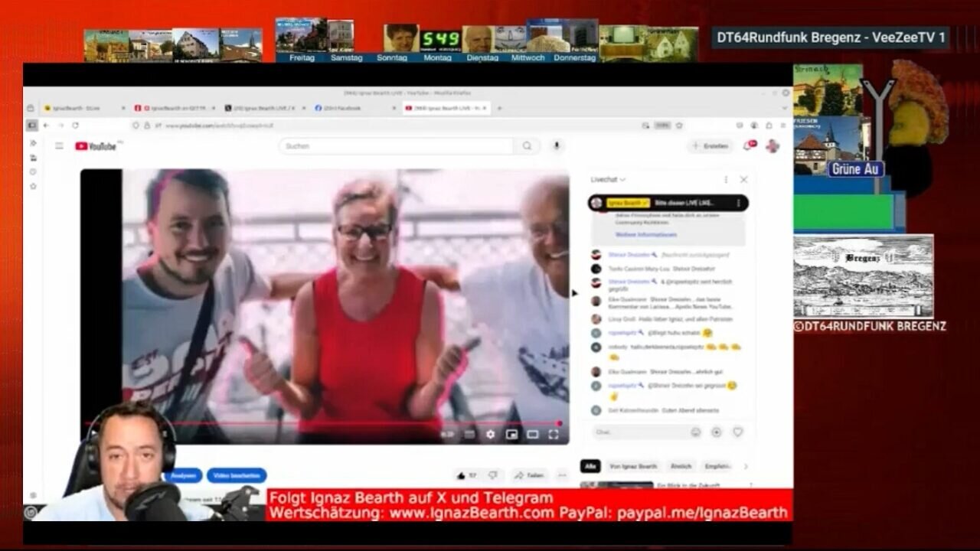Image resolution: width=980 pixels, height=551 pixels.
Task: Switch to the first IgnazBearth browser tab
Action: coord(83,108)
